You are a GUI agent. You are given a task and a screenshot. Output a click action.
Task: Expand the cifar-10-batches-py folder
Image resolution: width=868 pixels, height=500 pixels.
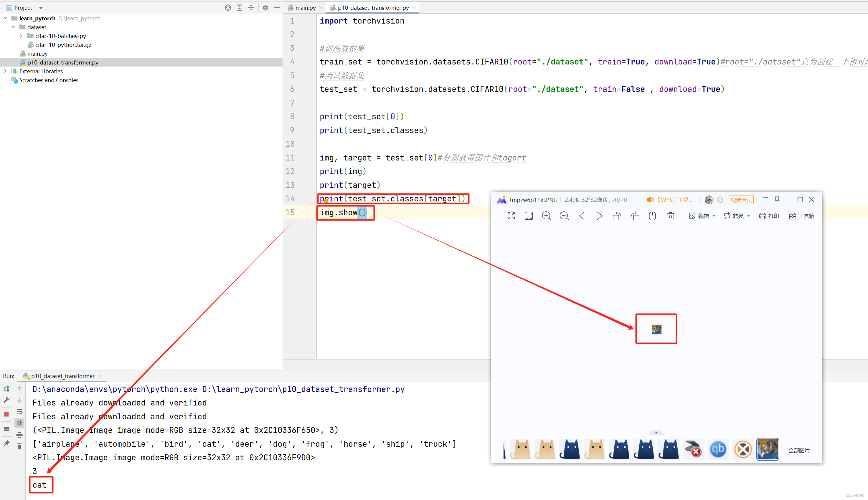tap(21, 36)
